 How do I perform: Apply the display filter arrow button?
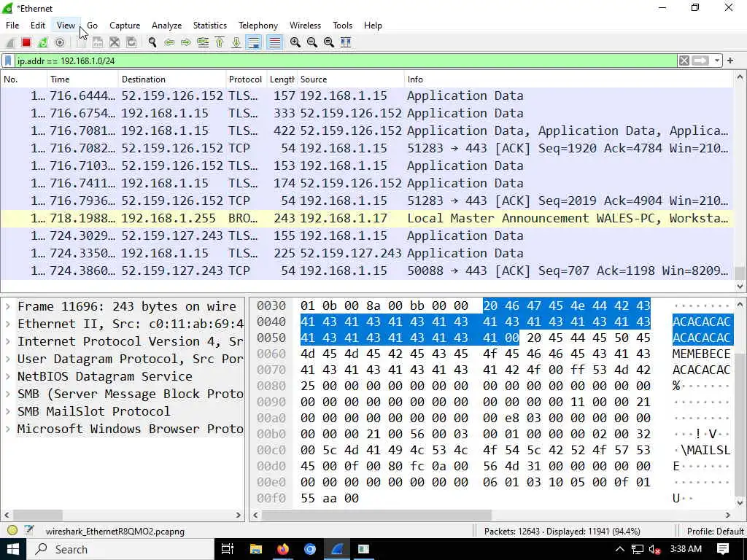coord(700,61)
